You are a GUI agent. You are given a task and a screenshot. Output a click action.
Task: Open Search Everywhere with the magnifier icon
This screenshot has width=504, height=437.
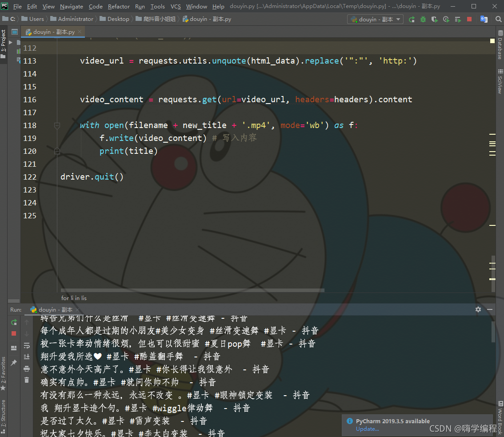(x=499, y=19)
